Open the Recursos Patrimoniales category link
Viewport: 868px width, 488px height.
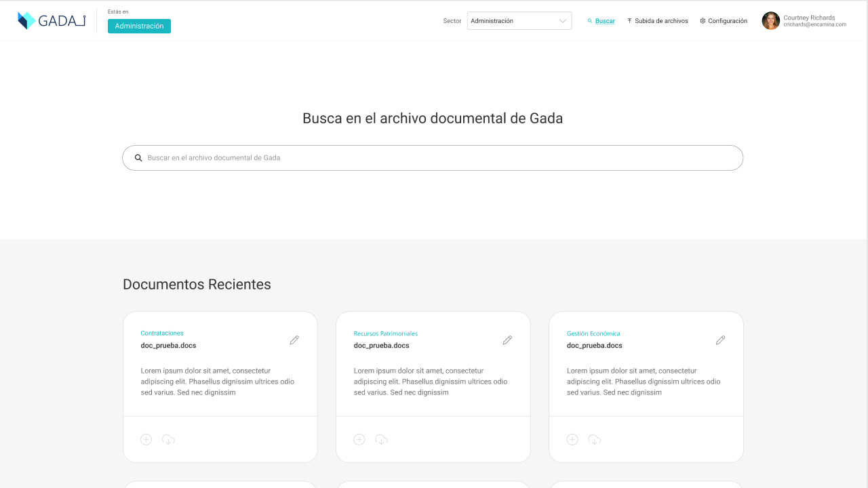tap(386, 333)
